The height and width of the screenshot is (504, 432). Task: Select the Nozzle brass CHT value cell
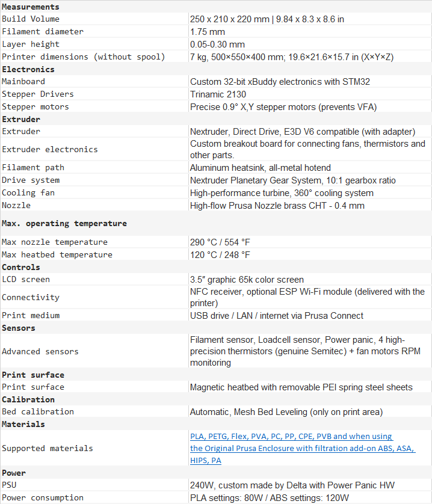tap(285, 206)
